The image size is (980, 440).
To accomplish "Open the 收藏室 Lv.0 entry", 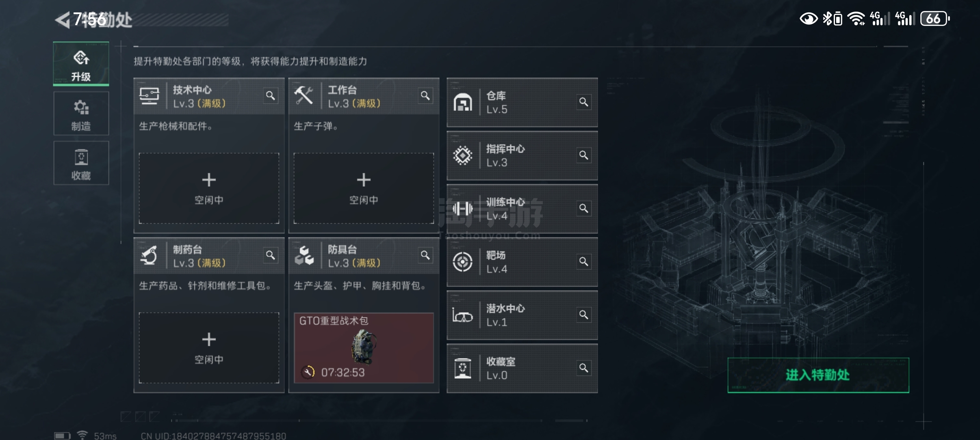I will click(x=522, y=368).
